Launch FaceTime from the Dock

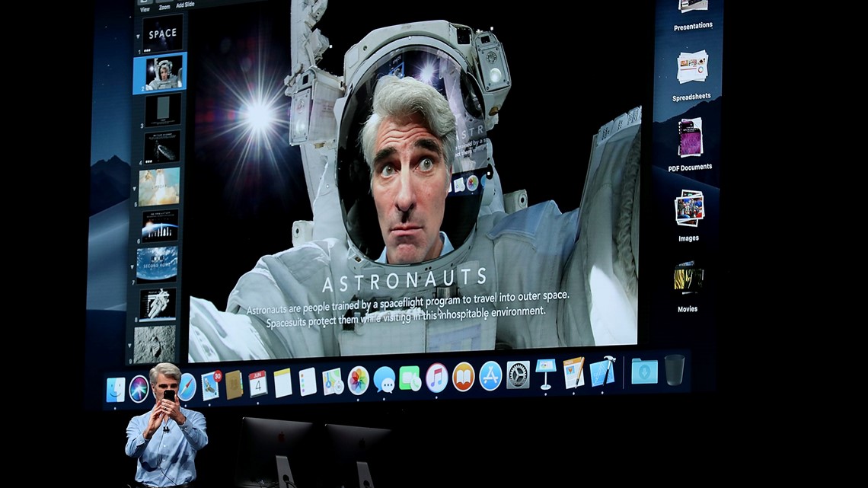tap(410, 379)
